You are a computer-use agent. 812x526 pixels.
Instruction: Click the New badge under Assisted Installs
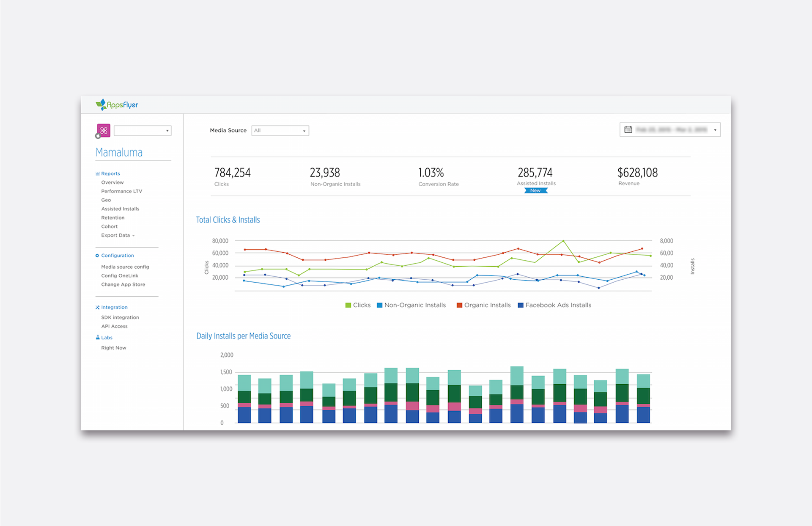point(535,190)
